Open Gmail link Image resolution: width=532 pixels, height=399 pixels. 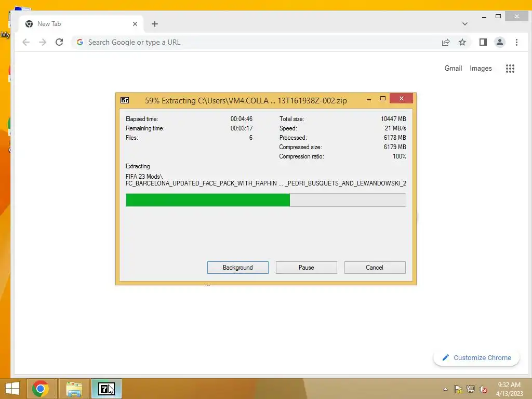pos(453,68)
